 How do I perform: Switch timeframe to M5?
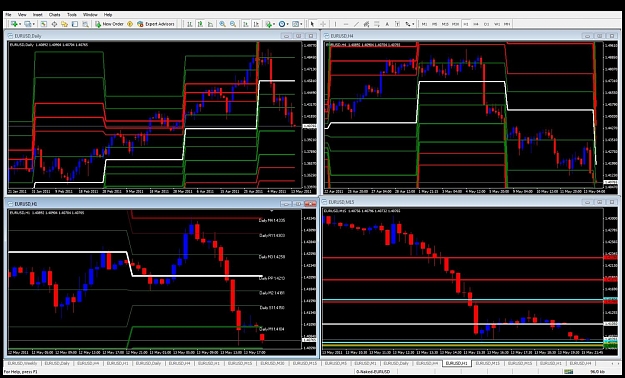pyautogui.click(x=434, y=24)
